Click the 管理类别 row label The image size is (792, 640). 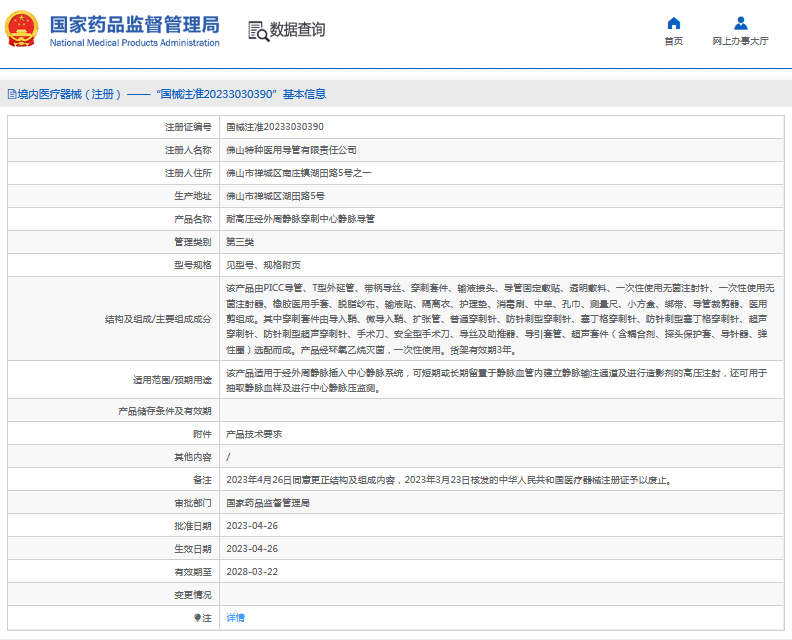point(192,242)
